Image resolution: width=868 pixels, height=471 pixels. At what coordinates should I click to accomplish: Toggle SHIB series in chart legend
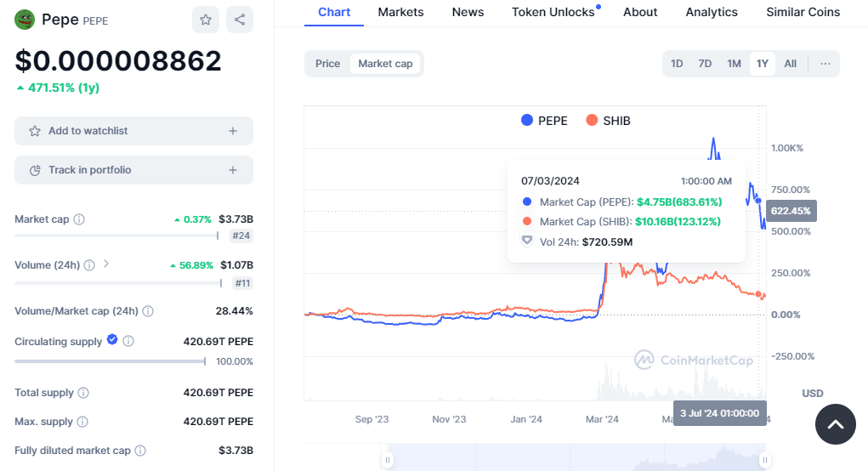(x=609, y=121)
